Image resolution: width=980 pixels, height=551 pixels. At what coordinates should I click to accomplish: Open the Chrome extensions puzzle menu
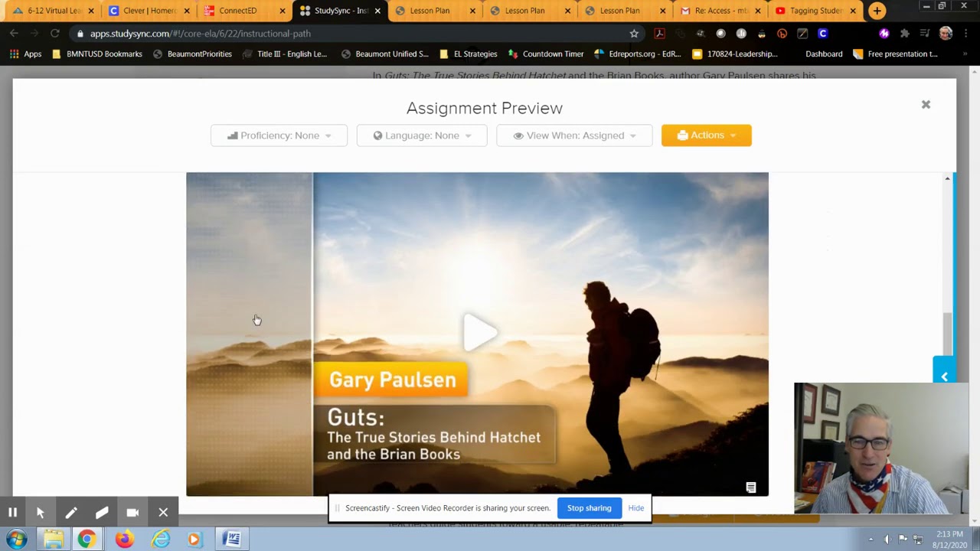905,34
